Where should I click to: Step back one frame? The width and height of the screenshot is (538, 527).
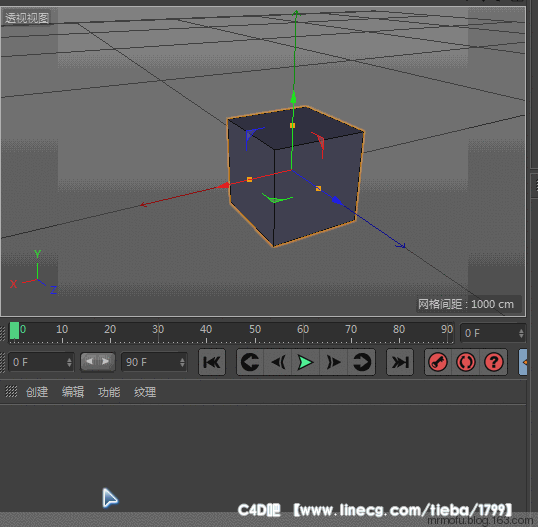(278, 362)
